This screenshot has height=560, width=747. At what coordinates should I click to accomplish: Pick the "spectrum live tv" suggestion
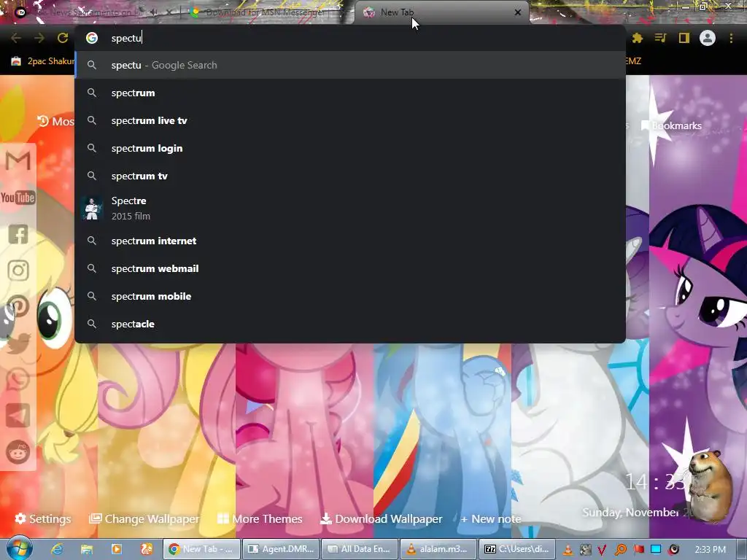350,120
